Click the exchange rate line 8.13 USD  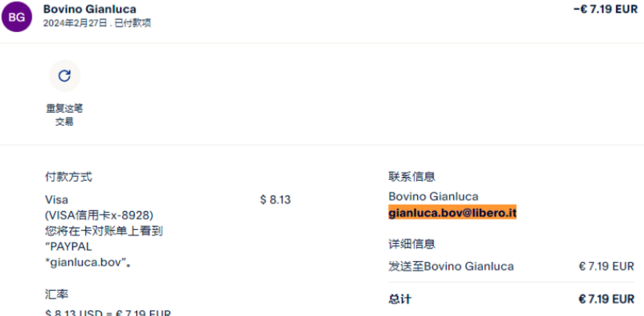click(x=108, y=312)
